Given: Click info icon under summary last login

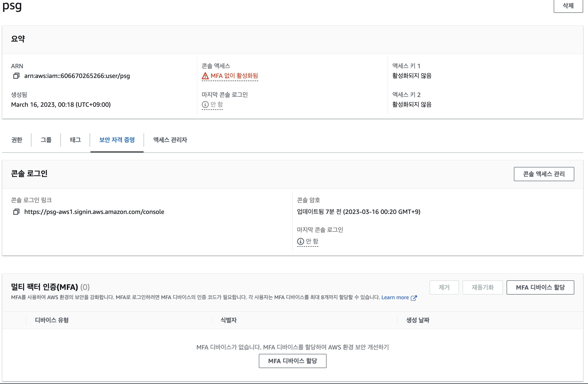Looking at the screenshot, I should 205,105.
